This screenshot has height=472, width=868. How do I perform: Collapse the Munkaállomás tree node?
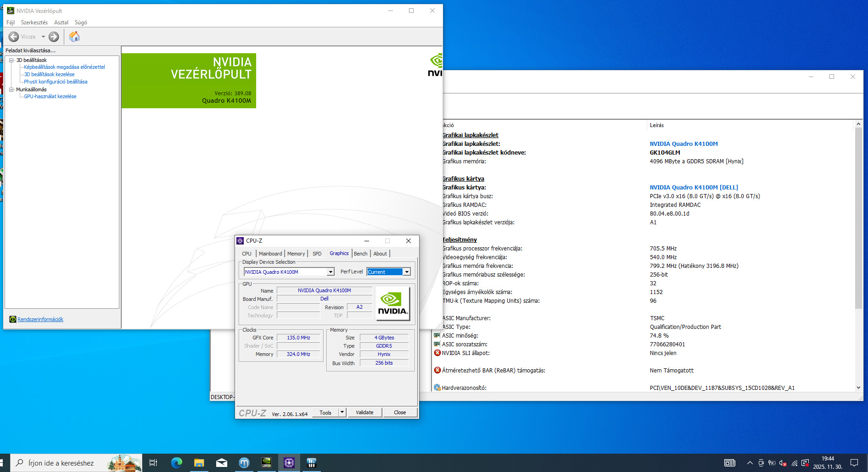(x=11, y=89)
